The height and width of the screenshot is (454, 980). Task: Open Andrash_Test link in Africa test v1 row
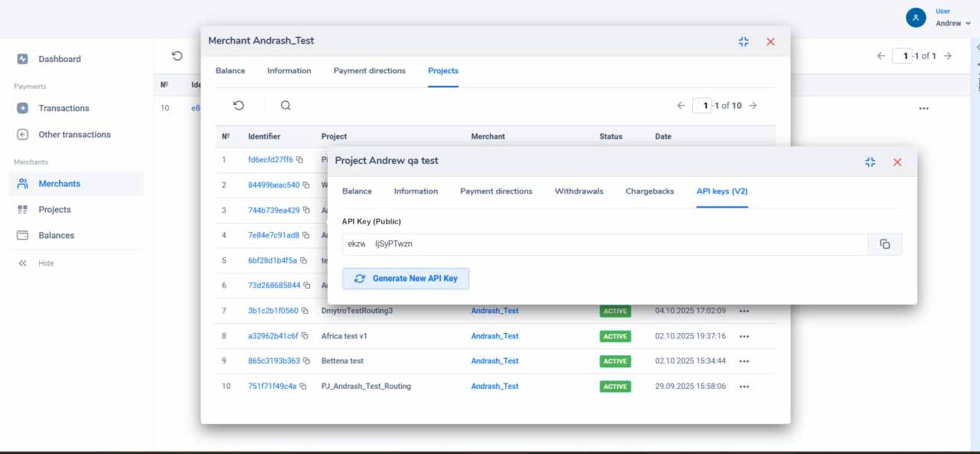495,336
